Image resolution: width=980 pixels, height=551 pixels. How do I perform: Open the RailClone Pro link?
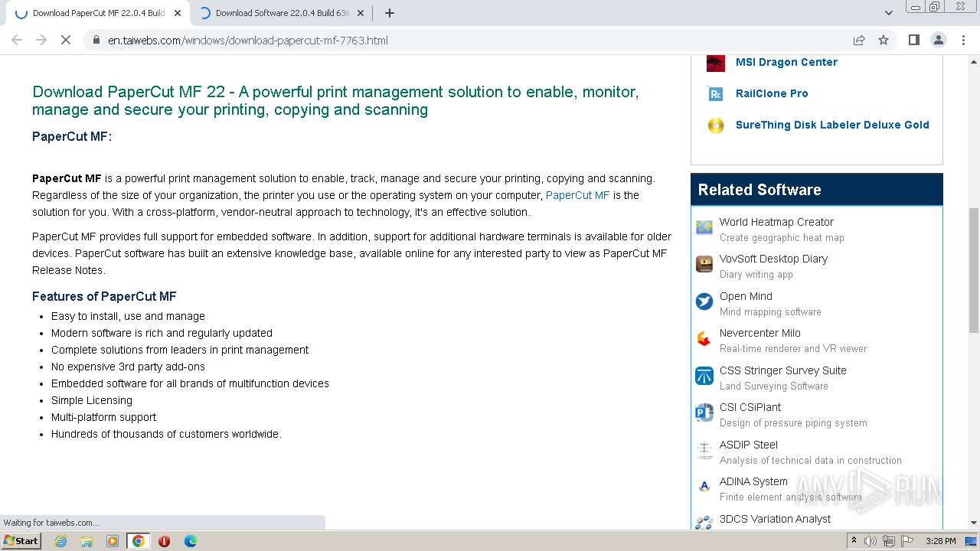(772, 93)
